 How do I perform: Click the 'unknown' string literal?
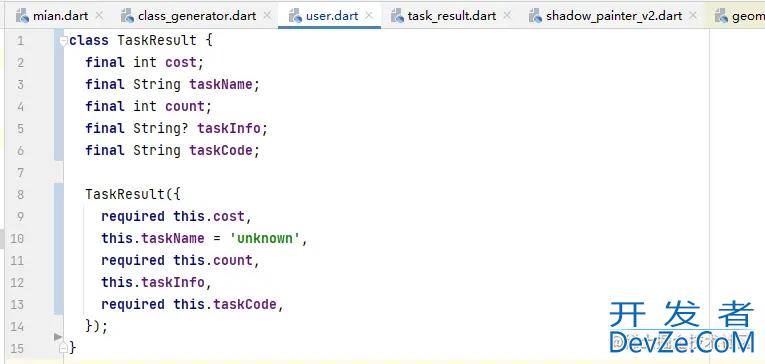coord(264,239)
